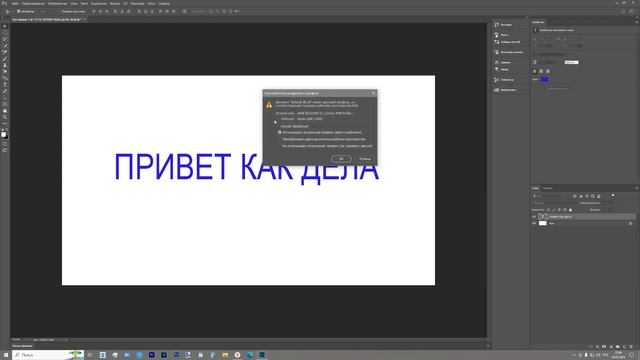Select the Слои panel tab
This screenshot has height=360, width=640.
point(536,188)
